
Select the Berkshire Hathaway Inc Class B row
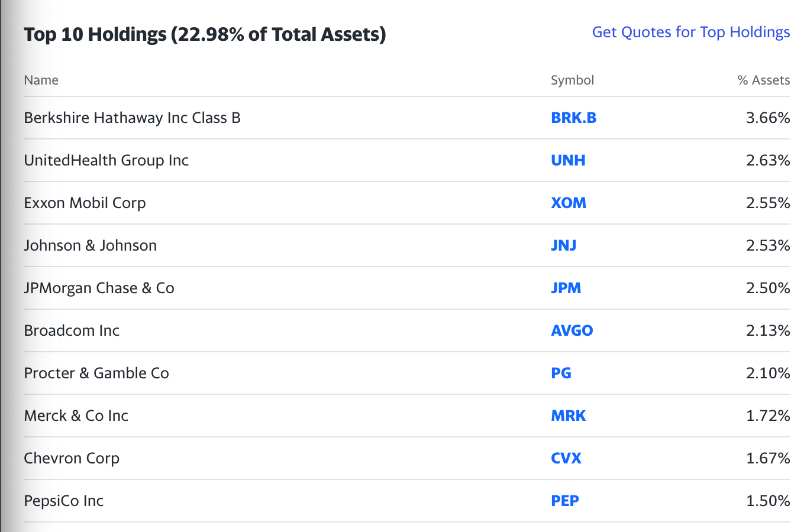pyautogui.click(x=407, y=118)
